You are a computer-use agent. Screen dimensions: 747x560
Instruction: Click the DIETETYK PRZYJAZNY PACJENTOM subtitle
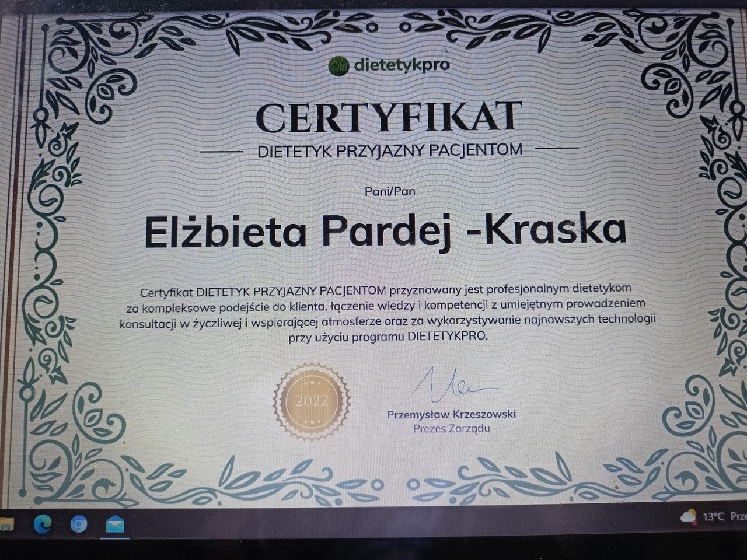coord(388,149)
